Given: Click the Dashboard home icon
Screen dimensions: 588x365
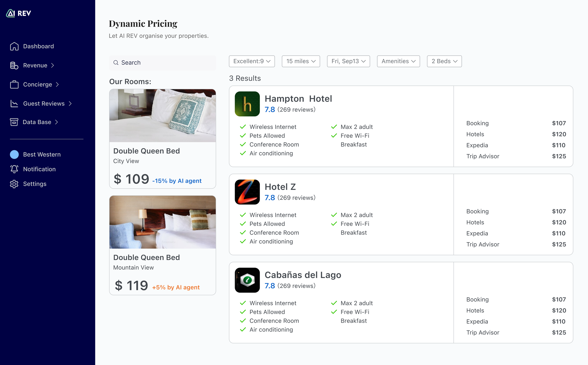Looking at the screenshot, I should click(14, 46).
